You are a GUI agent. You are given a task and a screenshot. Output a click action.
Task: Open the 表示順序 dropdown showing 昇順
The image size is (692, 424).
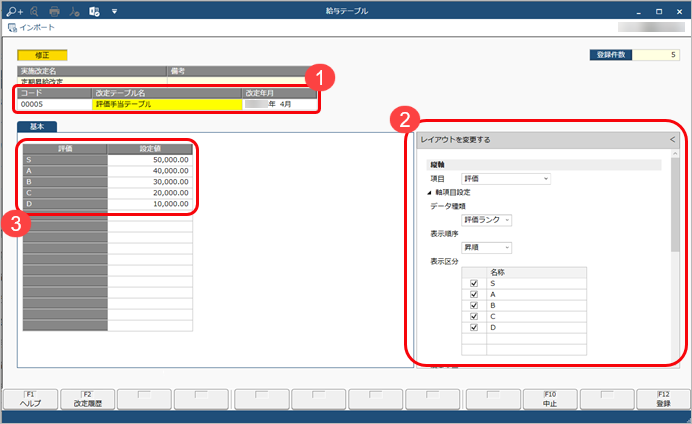486,247
